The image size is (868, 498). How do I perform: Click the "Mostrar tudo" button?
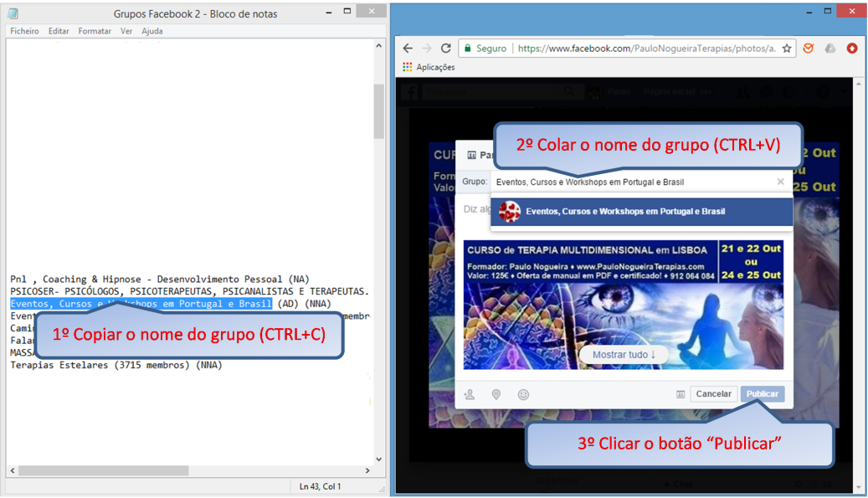624,355
